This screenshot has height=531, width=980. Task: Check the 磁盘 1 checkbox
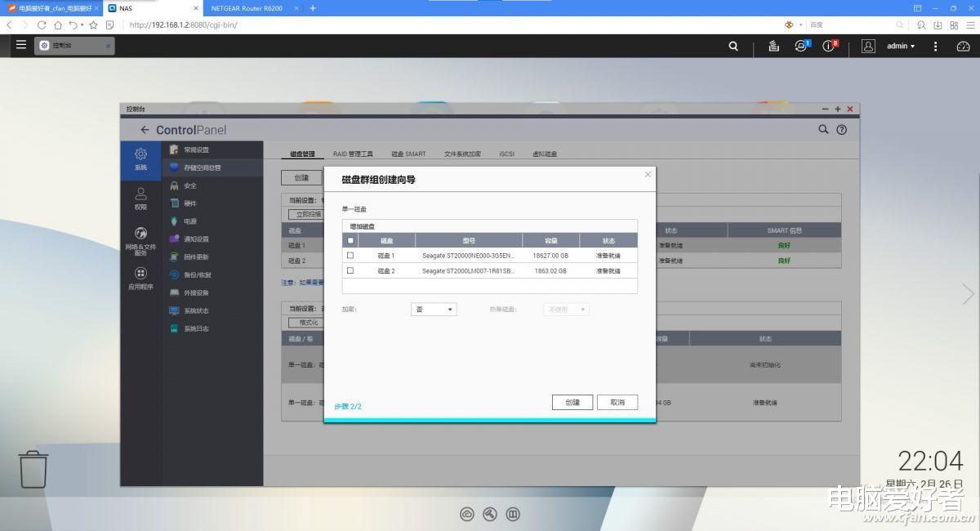[350, 255]
